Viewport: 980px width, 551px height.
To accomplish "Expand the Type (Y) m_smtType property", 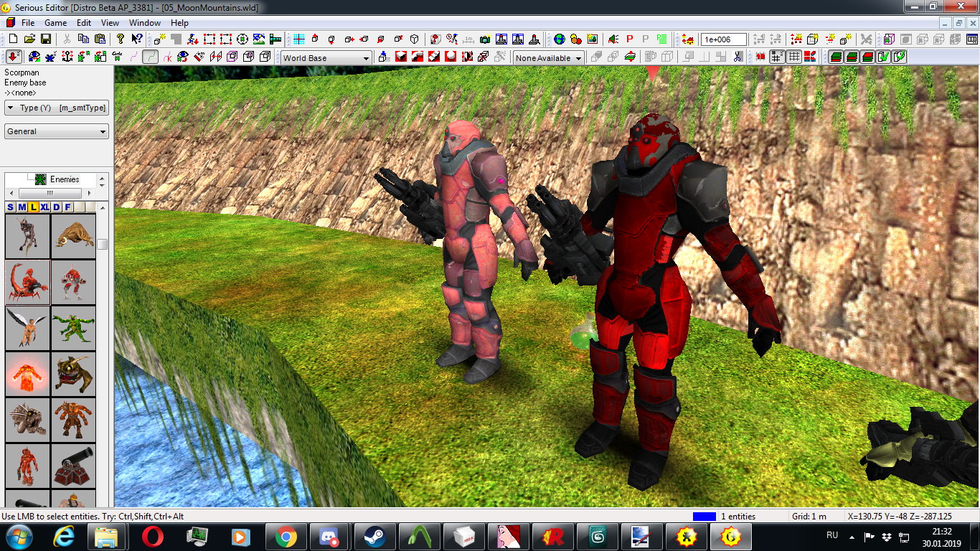I will pos(57,108).
